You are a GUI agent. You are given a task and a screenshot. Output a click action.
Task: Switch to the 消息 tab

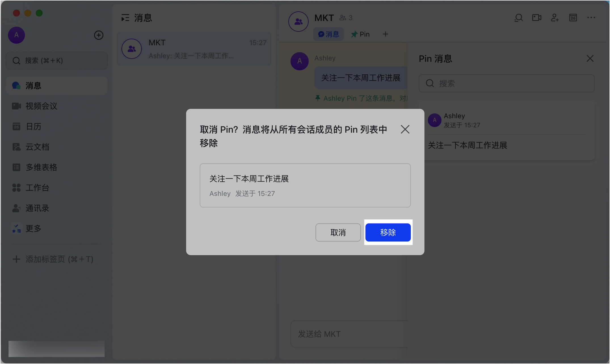(328, 34)
